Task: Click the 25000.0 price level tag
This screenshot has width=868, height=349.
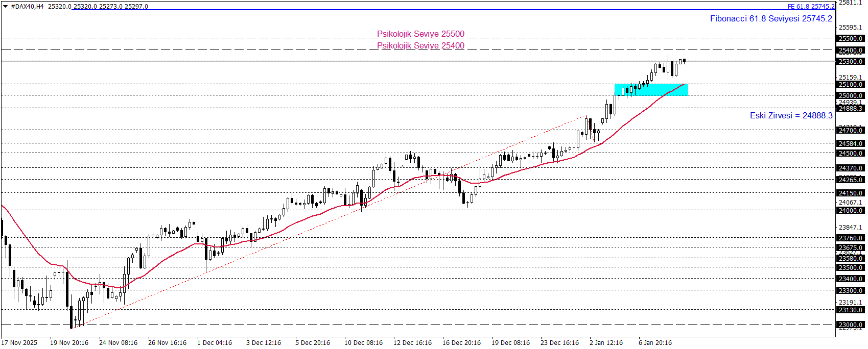Action: pyautogui.click(x=851, y=95)
